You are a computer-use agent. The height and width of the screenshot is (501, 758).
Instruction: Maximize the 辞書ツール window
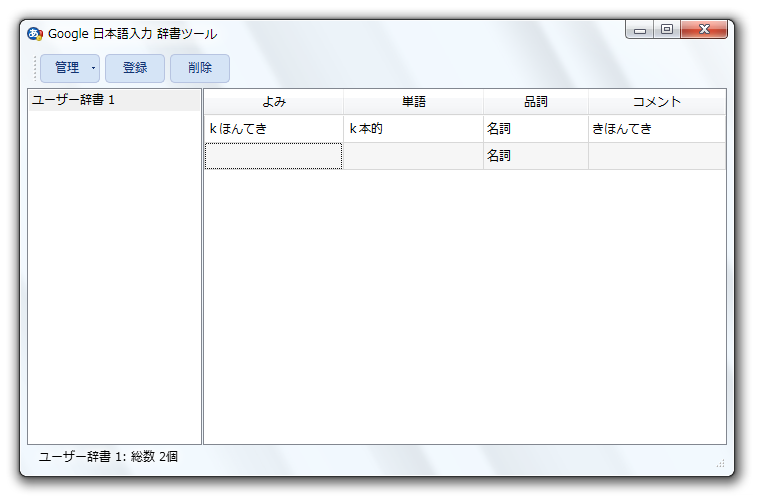pyautogui.click(x=667, y=30)
